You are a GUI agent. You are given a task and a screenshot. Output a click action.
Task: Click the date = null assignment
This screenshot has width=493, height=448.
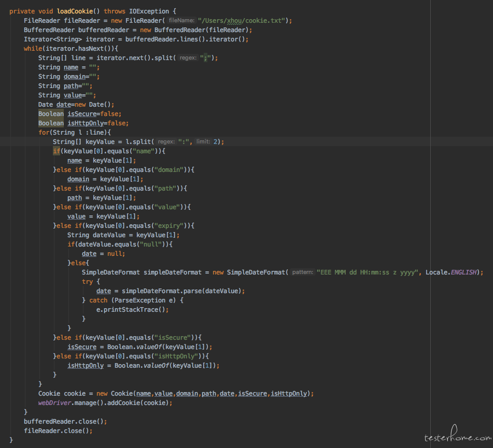point(103,254)
